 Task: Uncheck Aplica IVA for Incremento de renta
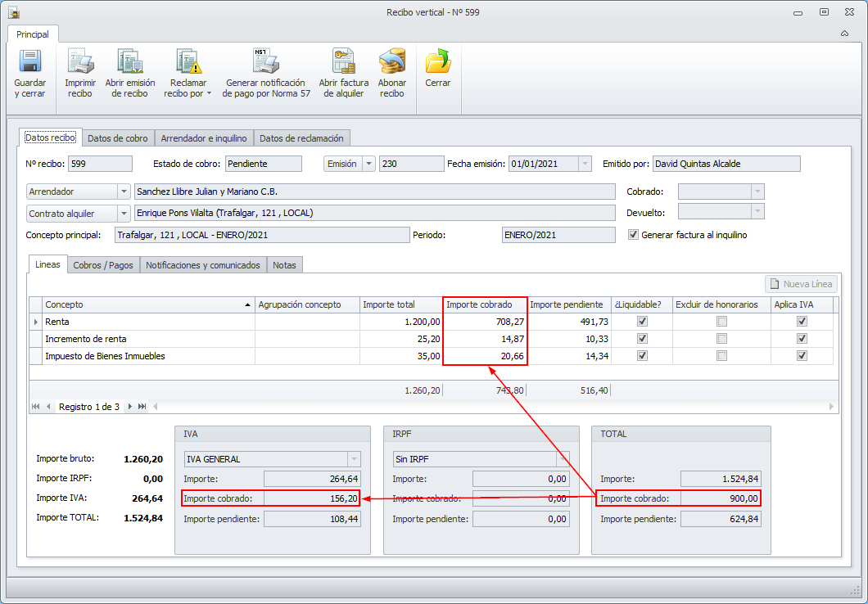click(802, 339)
